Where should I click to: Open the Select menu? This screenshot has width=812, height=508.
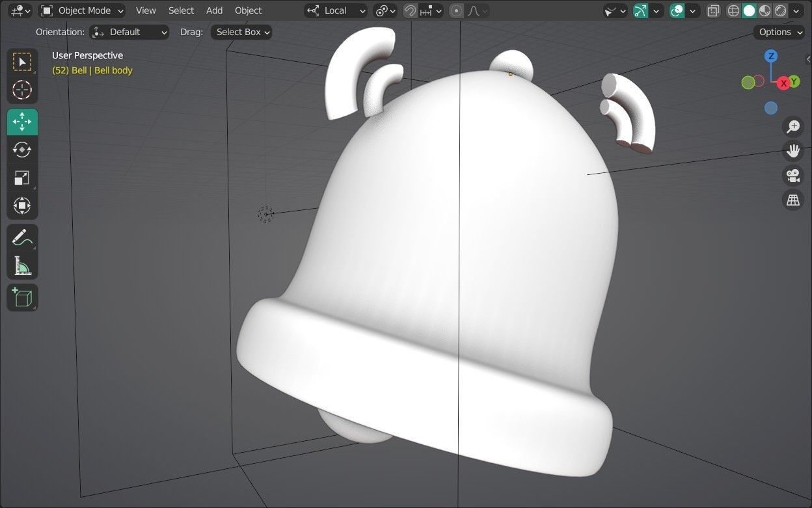(181, 10)
